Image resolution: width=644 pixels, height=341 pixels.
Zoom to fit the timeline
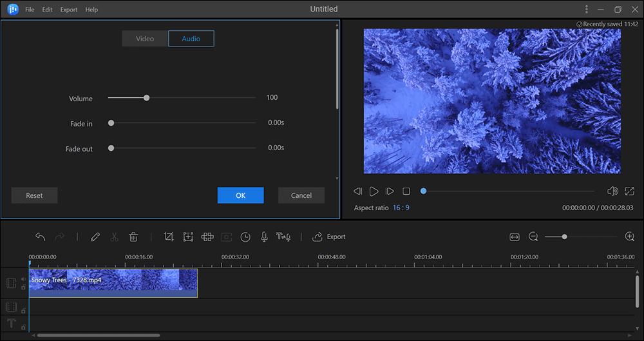515,237
